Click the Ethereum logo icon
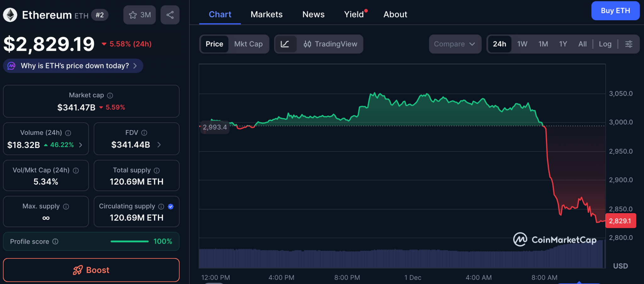 click(10, 15)
